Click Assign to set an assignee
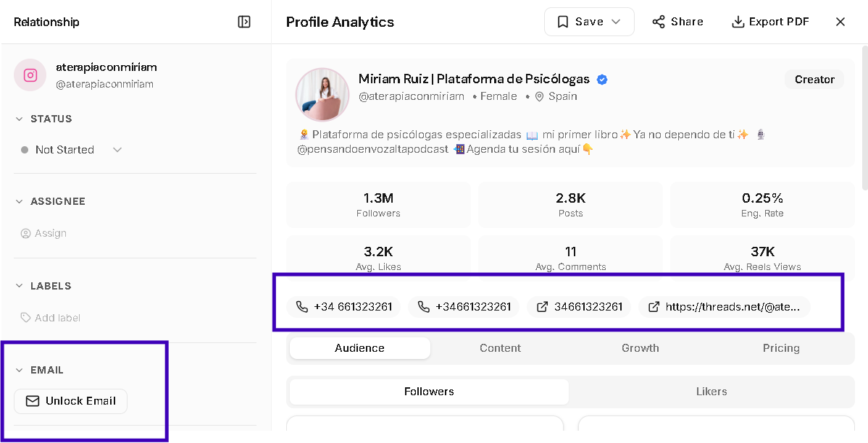The width and height of the screenshot is (868, 443). pyautogui.click(x=43, y=233)
